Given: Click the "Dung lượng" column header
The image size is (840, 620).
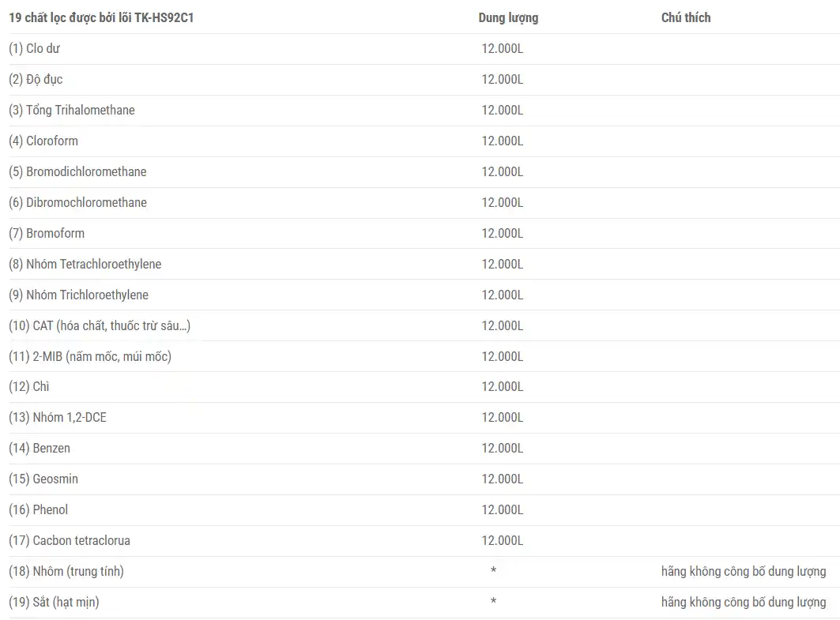Looking at the screenshot, I should tap(508, 17).
